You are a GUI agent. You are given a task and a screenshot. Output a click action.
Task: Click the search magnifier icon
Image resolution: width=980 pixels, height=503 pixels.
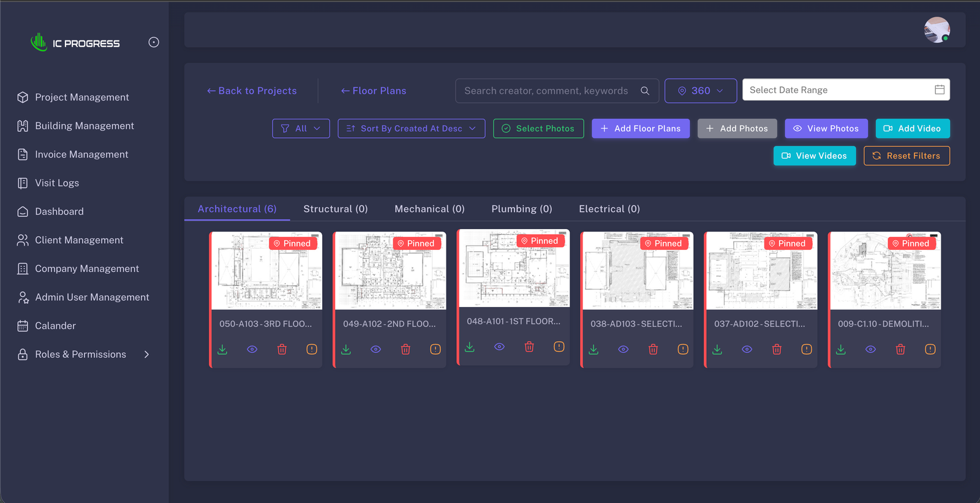(645, 91)
